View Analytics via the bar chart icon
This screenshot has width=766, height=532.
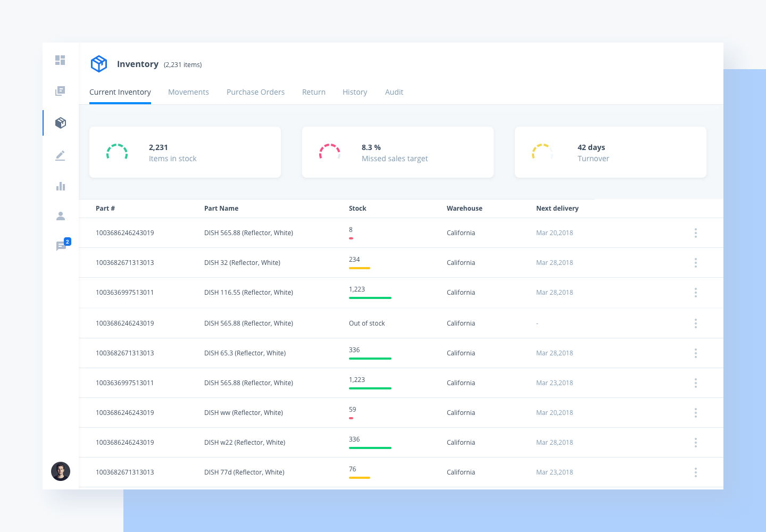click(x=60, y=186)
